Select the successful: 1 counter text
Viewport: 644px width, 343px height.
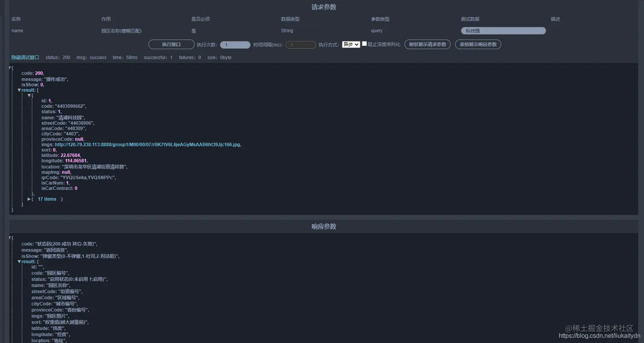pos(158,57)
